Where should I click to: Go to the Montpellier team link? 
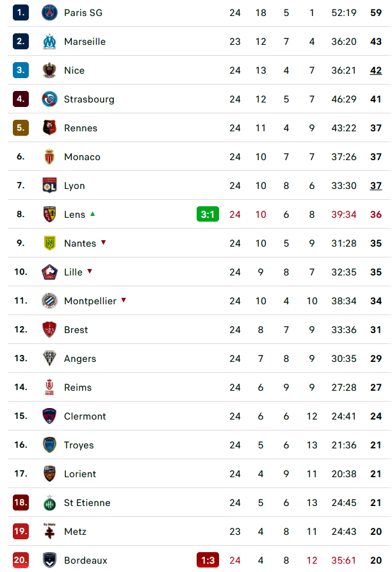90,301
